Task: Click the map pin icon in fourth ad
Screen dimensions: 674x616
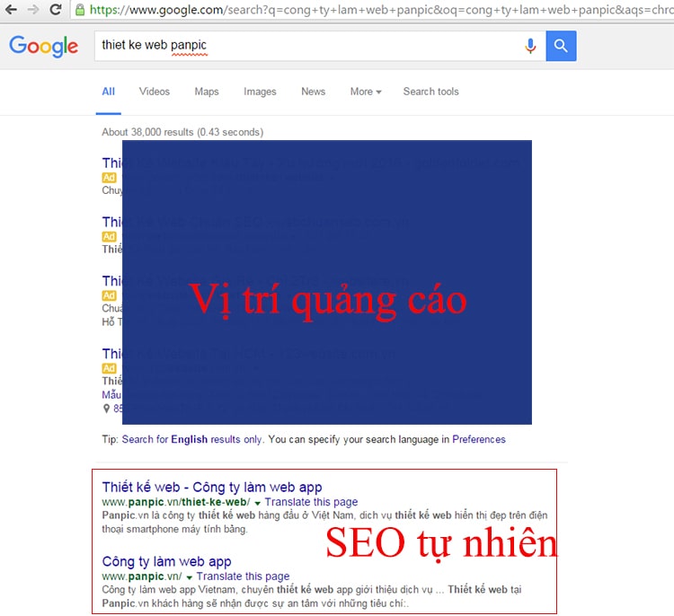Action: pyautogui.click(x=106, y=409)
